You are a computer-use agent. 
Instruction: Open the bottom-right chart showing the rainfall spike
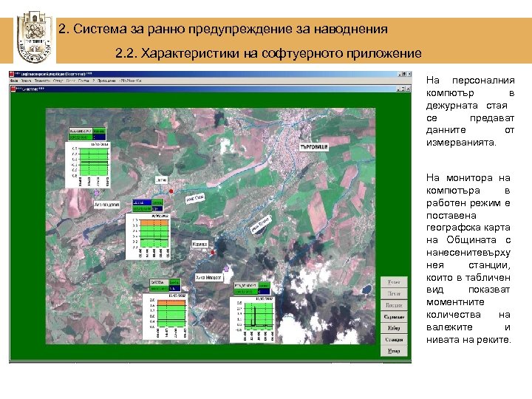click(253, 320)
